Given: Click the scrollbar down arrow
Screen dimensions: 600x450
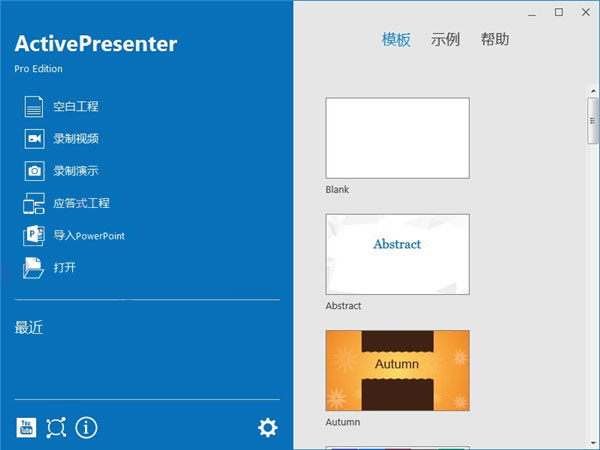Looking at the screenshot, I should (593, 443).
